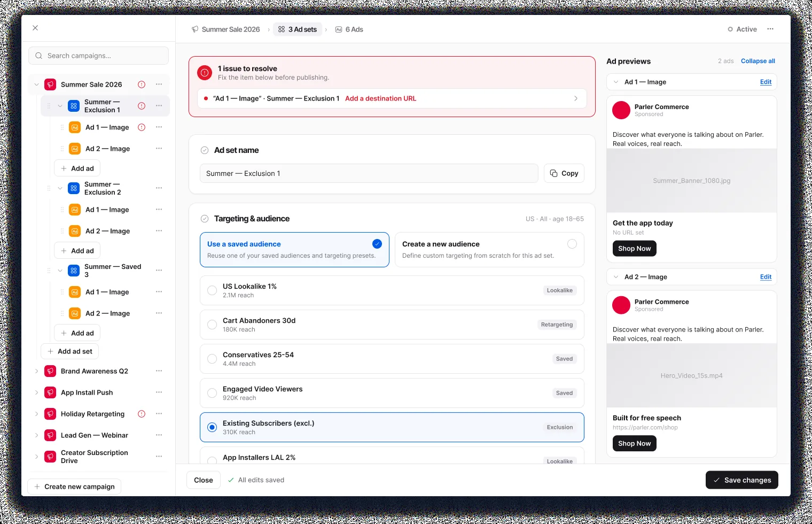Viewport: 812px width, 524px height.
Task: Open Summer Sale 2026 breadcrumb
Action: tap(225, 29)
